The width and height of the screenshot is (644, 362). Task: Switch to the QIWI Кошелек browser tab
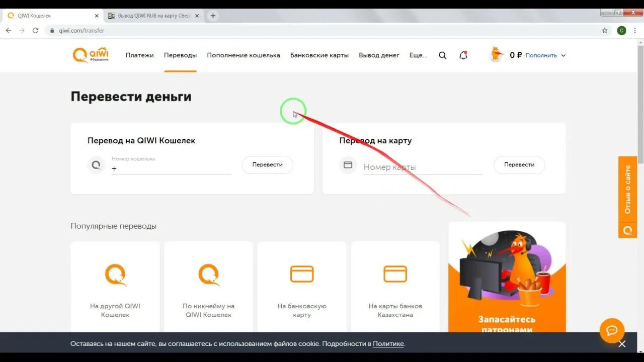(x=53, y=16)
